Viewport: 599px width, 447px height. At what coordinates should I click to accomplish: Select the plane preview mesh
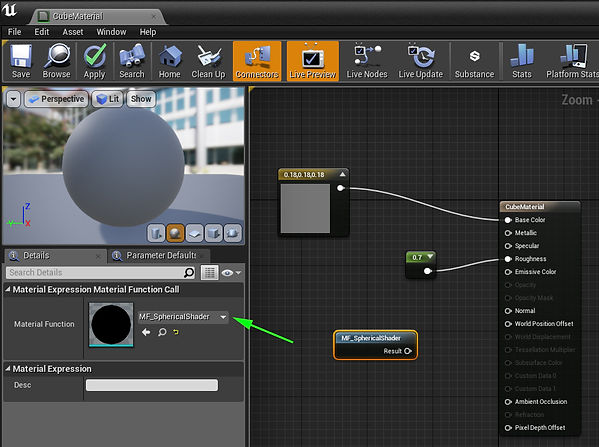tap(194, 233)
